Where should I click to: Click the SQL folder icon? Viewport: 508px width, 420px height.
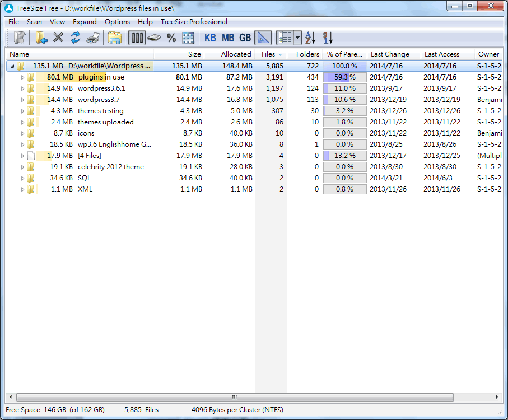[x=31, y=178]
